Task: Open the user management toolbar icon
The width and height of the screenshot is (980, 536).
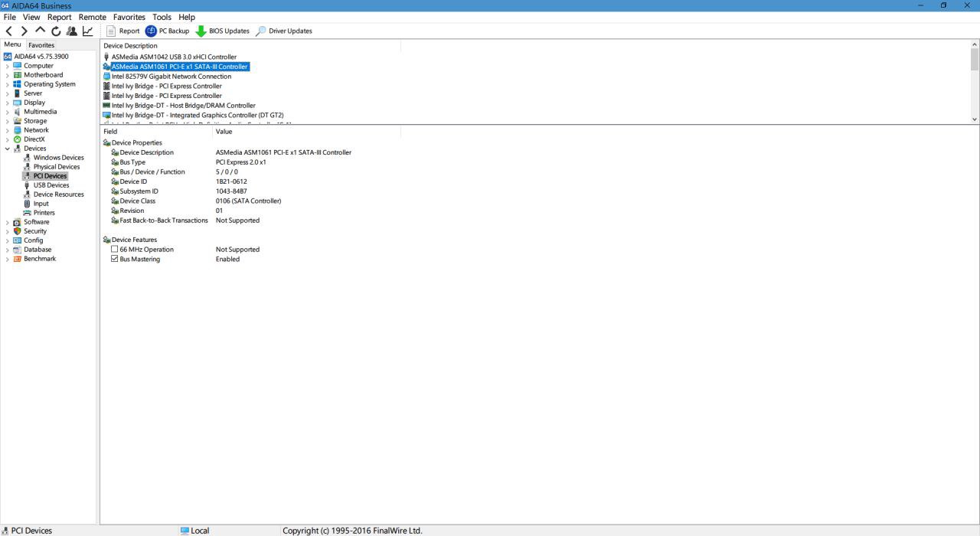Action: (x=71, y=31)
